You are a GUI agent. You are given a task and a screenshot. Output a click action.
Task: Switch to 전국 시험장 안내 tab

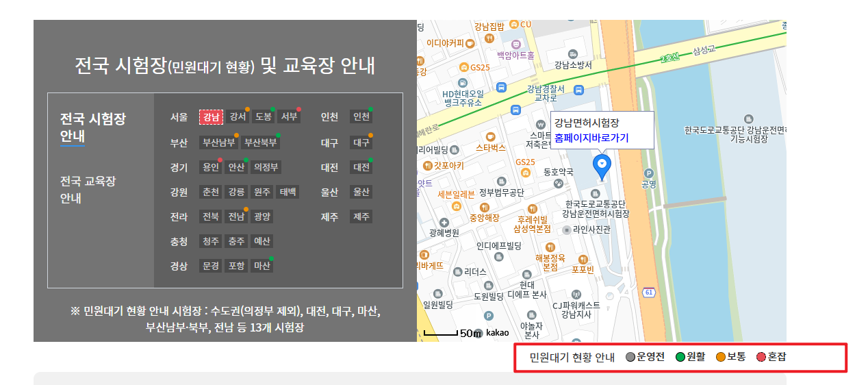point(92,127)
